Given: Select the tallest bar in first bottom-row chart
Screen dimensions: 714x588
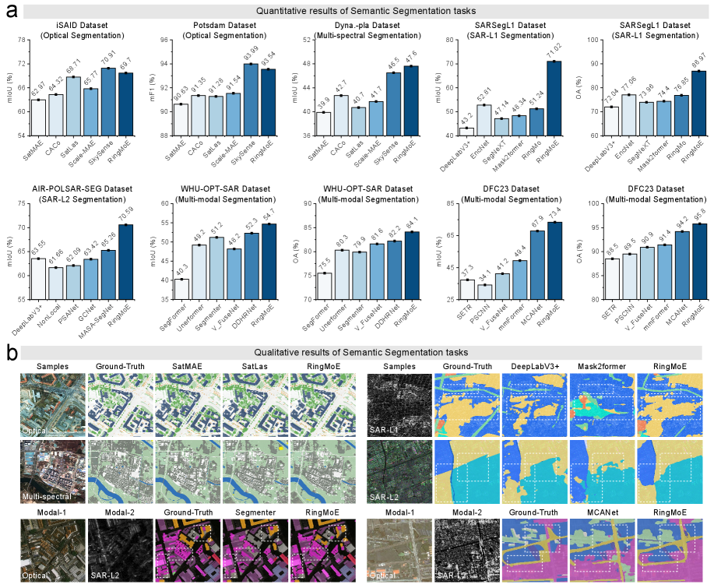Looking at the screenshot, I should point(125,262).
